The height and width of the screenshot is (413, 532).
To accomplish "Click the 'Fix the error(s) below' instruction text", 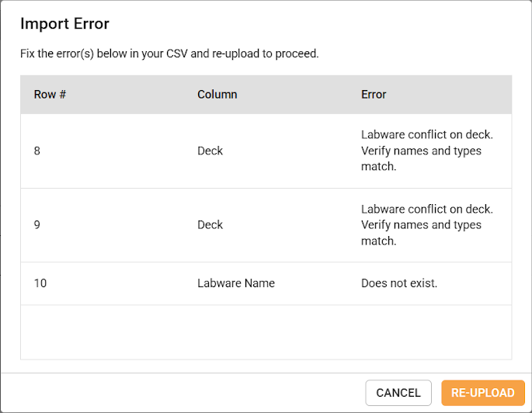I will coord(169,54).
